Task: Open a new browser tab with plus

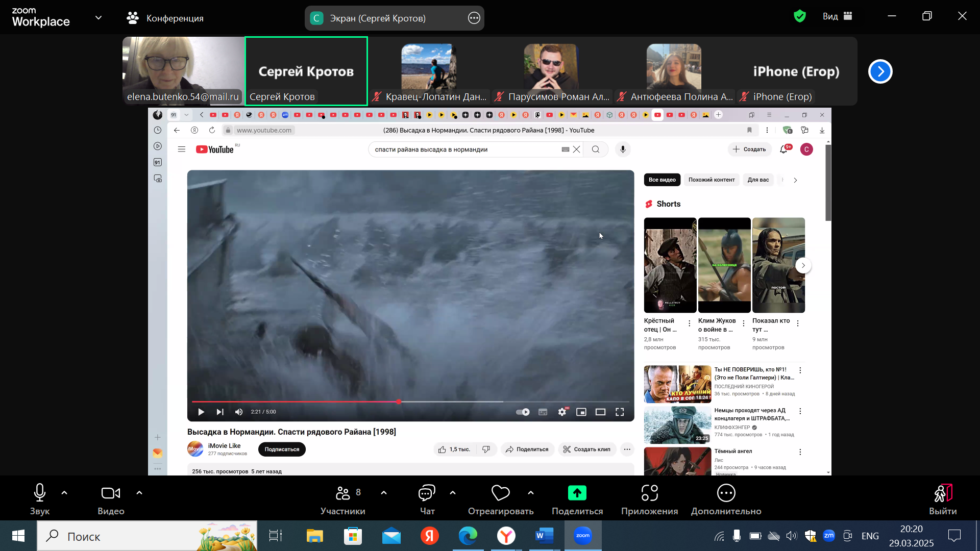Action: [718, 115]
